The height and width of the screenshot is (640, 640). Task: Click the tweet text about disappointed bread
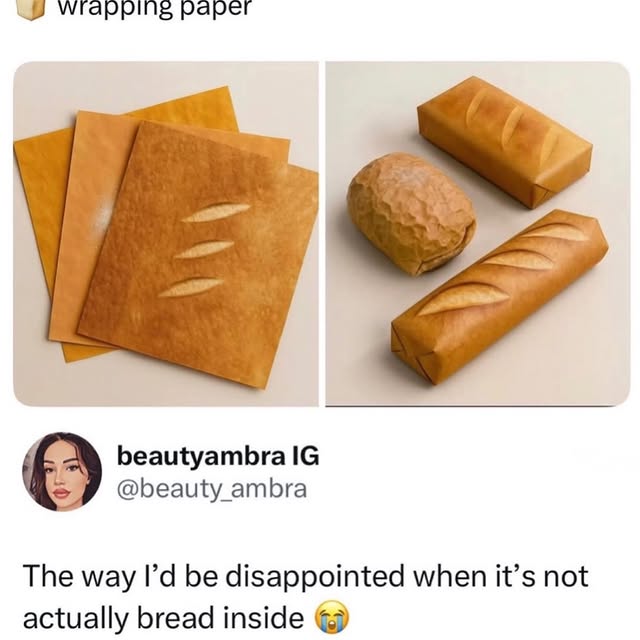[306, 597]
